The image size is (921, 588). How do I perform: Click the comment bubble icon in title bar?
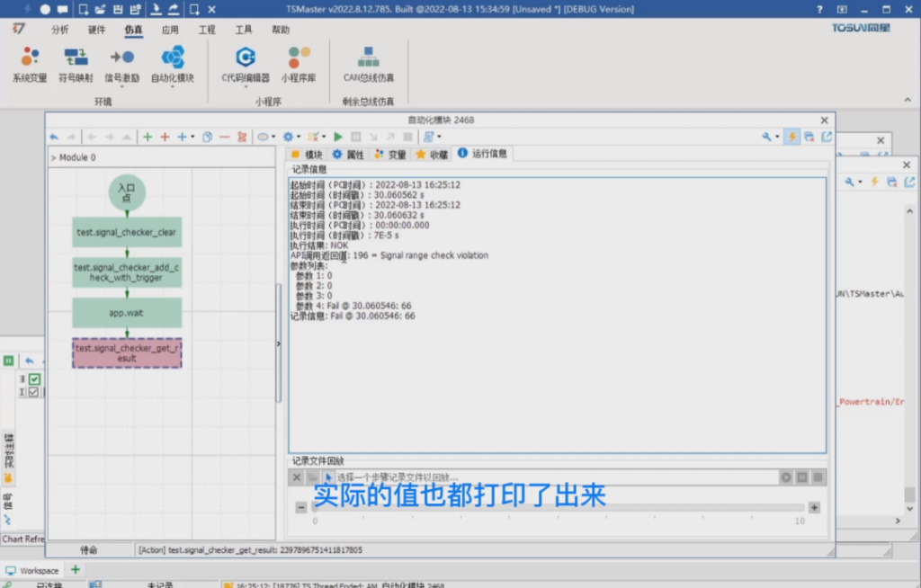click(62, 9)
